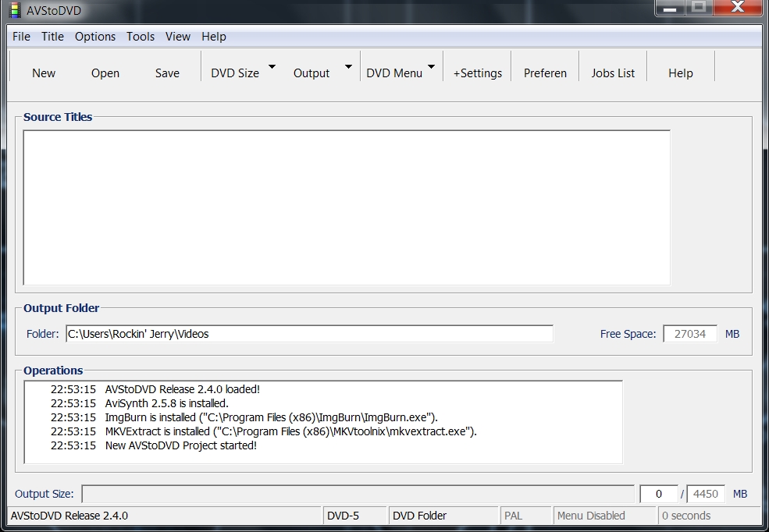769x532 pixels.
Task: Click the Output toolbar button
Action: coord(312,73)
